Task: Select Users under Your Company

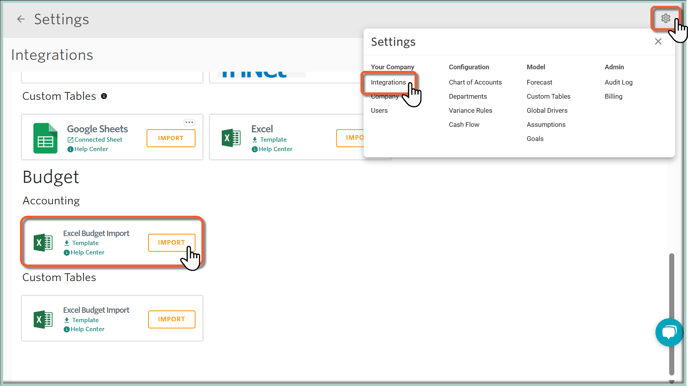Action: tap(379, 111)
